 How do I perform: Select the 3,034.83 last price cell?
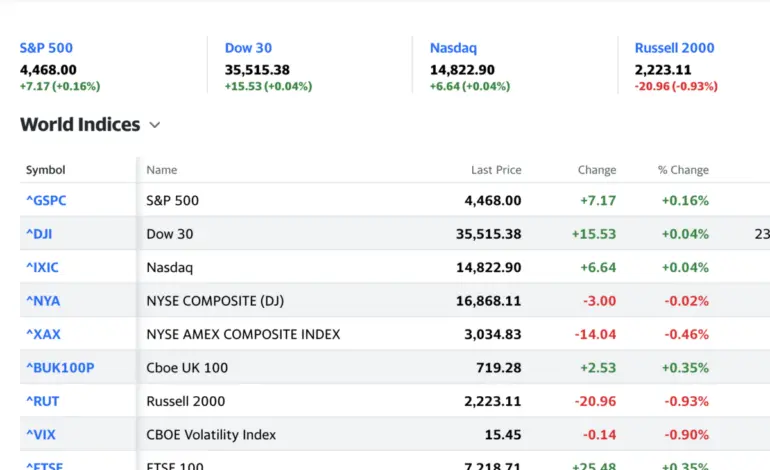(493, 334)
